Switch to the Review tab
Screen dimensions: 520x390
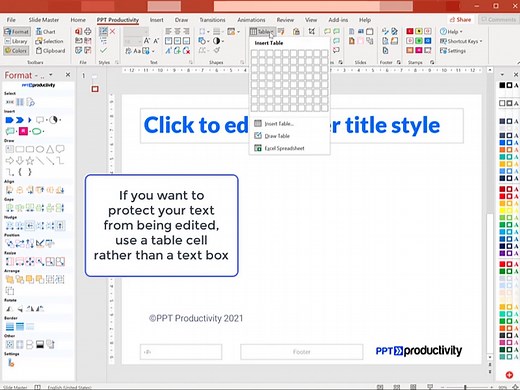(x=285, y=20)
